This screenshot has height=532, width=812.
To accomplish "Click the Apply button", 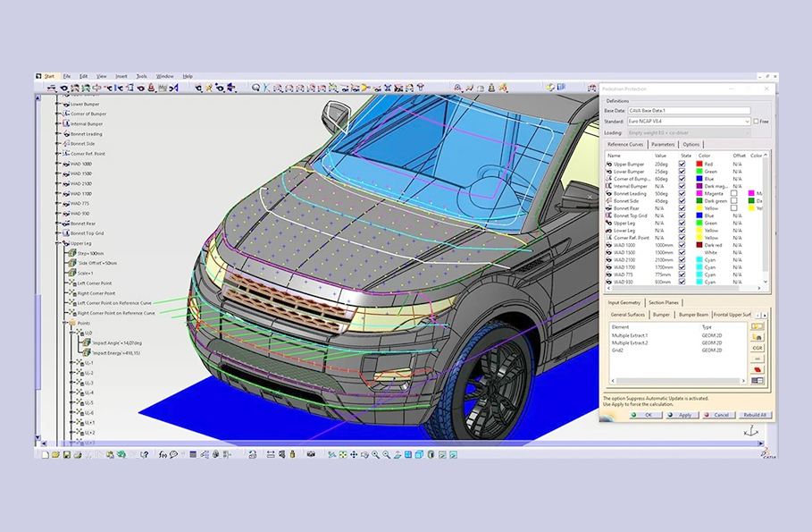I will pos(682,415).
